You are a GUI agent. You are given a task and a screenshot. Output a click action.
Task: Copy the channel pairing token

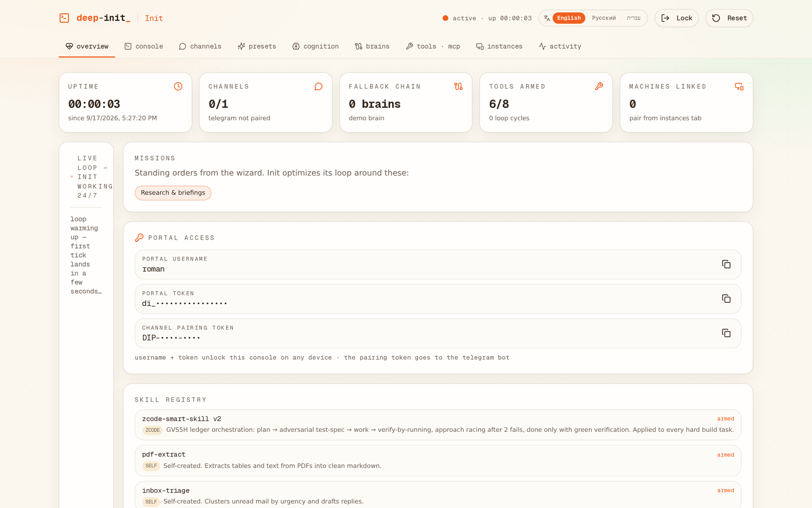pyautogui.click(x=726, y=333)
